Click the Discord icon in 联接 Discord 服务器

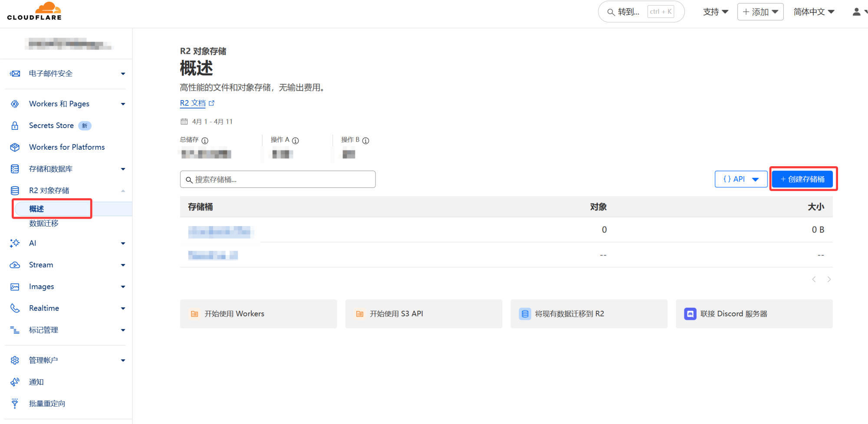click(x=690, y=314)
